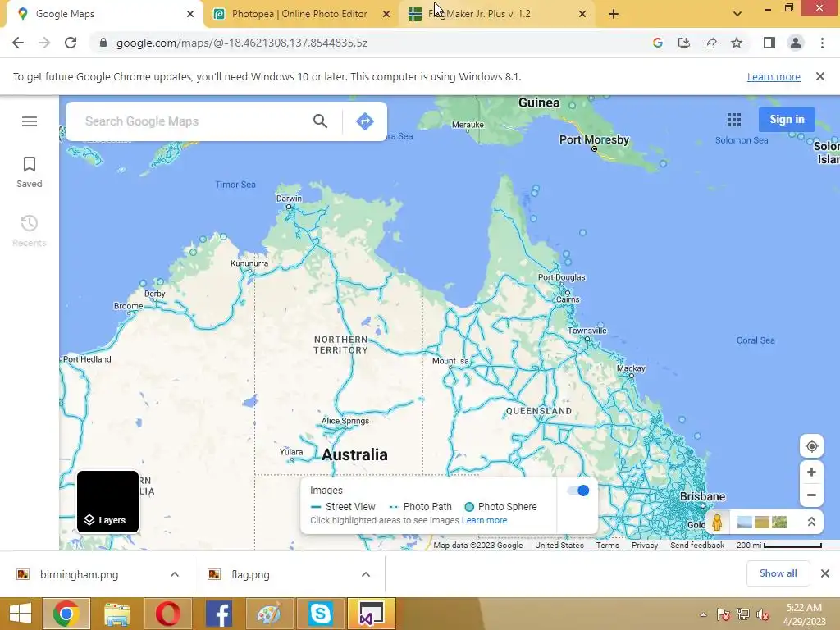Bookmark this page with star
Screen dimensions: 840x630
737,43
